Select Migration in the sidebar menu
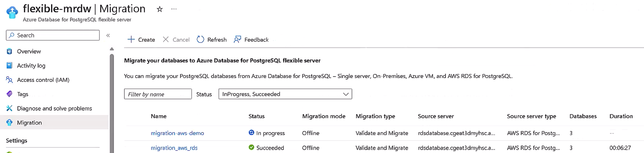 pos(29,123)
